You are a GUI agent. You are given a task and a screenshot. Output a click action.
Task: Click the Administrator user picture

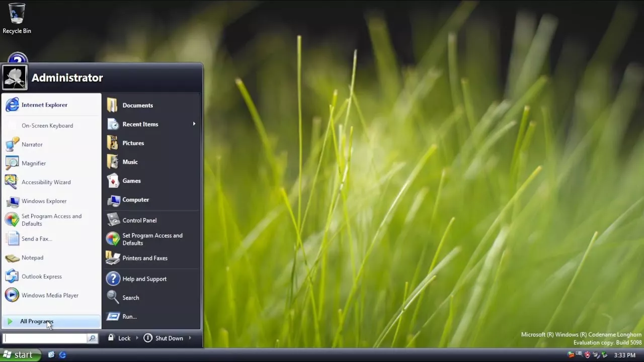(x=15, y=77)
